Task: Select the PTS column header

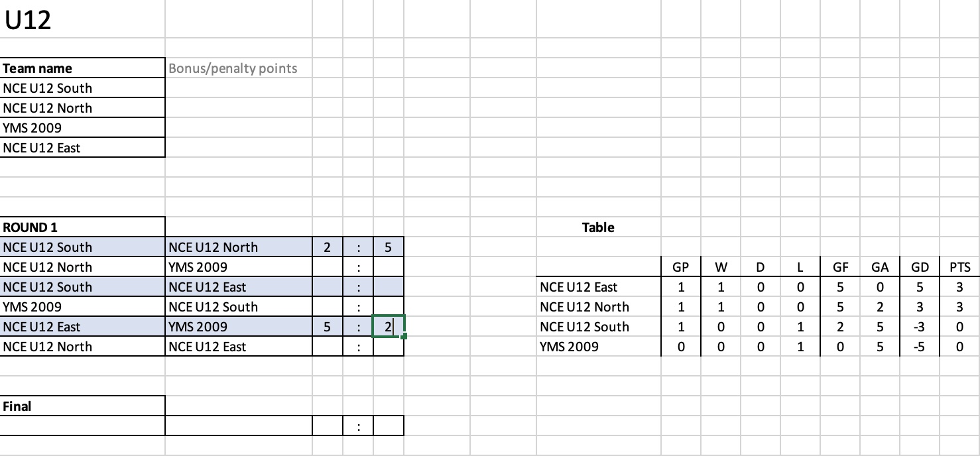Action: 959,267
